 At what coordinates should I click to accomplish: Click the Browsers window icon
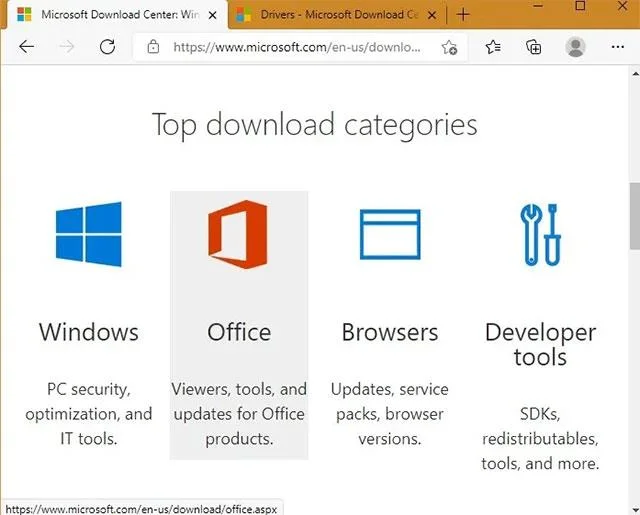[x=390, y=234]
